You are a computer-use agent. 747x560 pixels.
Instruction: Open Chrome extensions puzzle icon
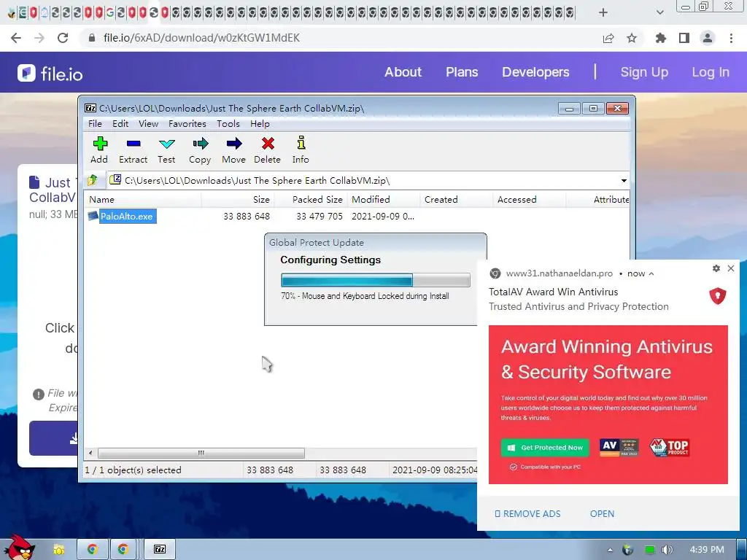(660, 38)
